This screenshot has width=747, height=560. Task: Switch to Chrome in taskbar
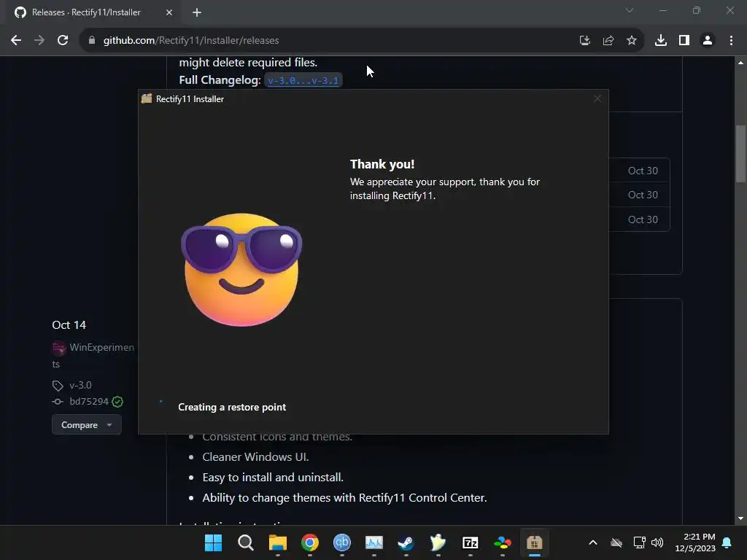point(309,542)
